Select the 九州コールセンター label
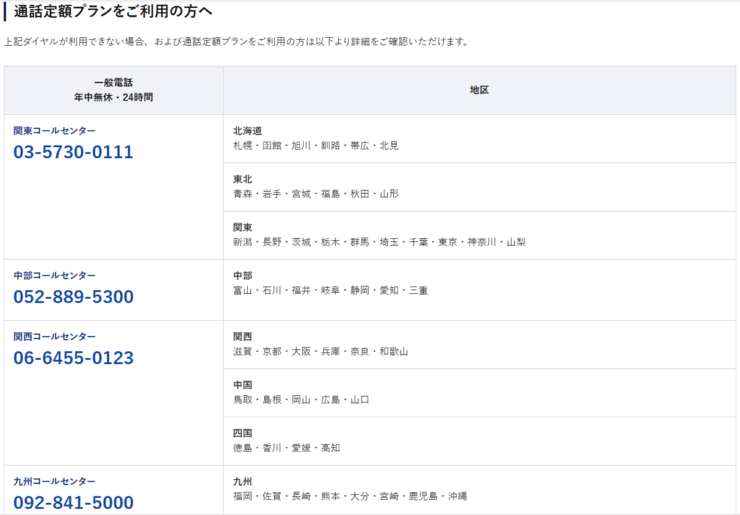The image size is (740, 515). [55, 481]
